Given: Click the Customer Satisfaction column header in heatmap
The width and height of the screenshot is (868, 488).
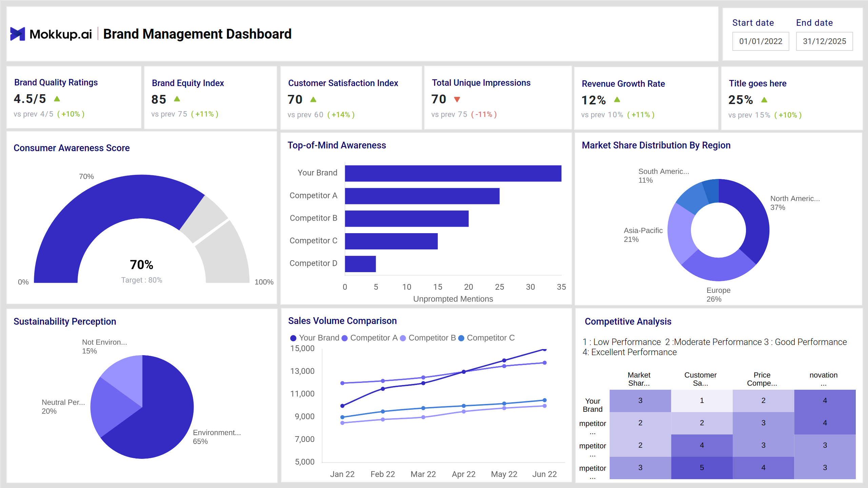Looking at the screenshot, I should tap(701, 379).
